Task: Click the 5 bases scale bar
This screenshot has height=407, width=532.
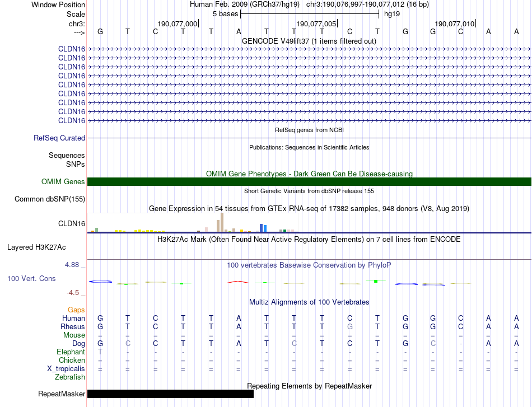Action: [310, 14]
